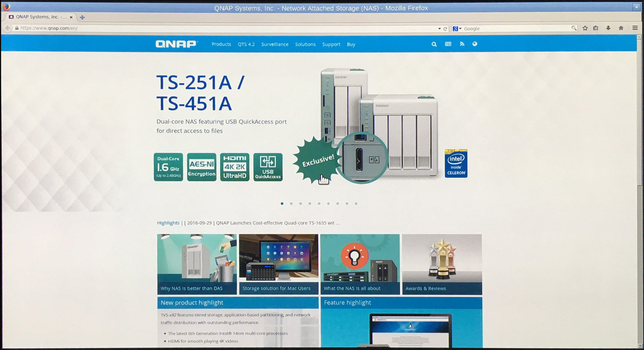Click into the Google search field
644x350 pixels.
point(517,28)
